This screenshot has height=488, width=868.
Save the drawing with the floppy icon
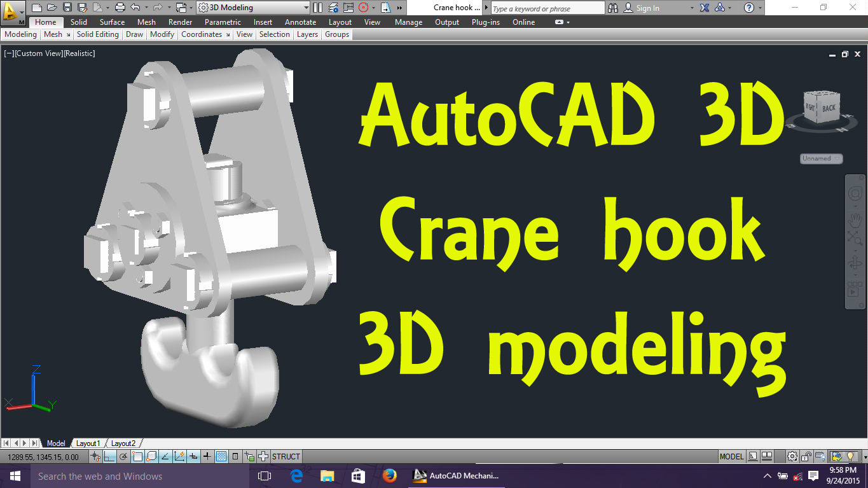(x=67, y=8)
